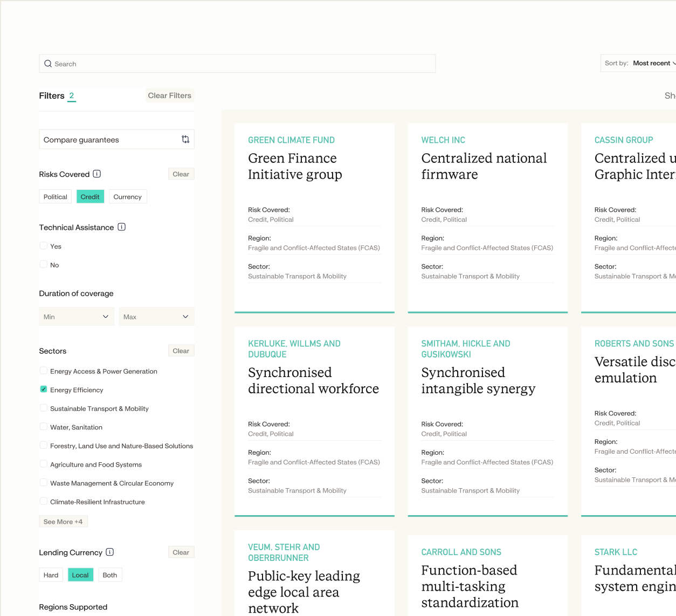The image size is (676, 616).
Task: Click inside the Search input field
Action: [x=237, y=63]
